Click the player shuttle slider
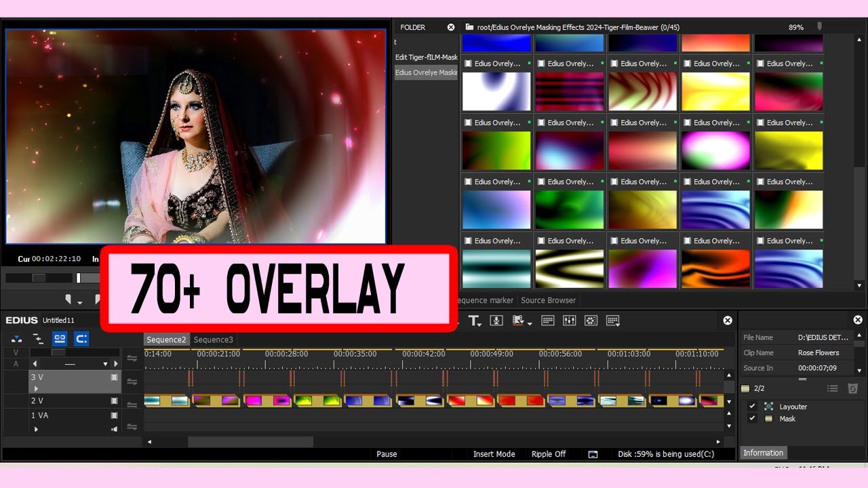The image size is (868, 488). tap(39, 277)
